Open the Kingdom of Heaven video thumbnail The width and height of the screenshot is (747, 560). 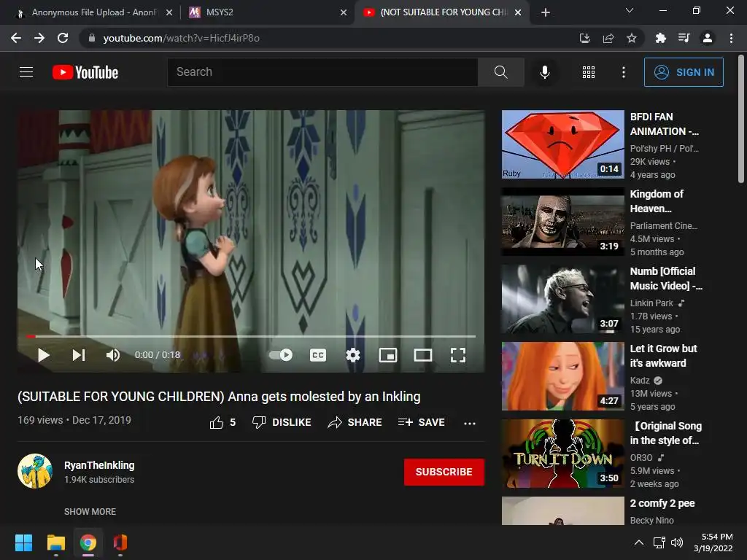pyautogui.click(x=562, y=222)
